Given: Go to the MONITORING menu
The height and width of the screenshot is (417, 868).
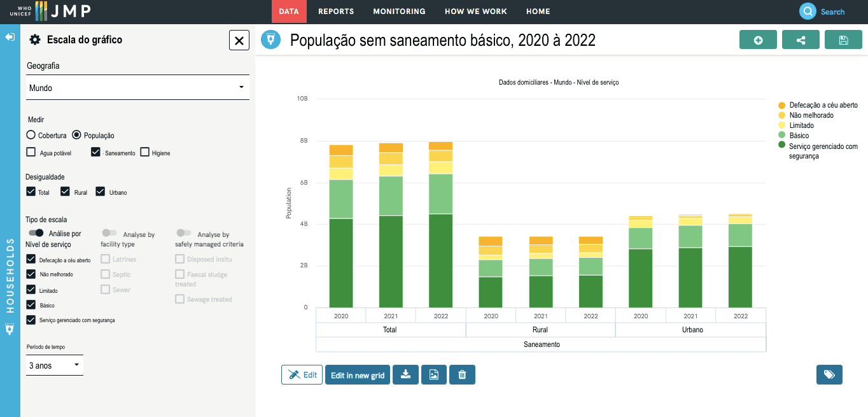Looking at the screenshot, I should [x=399, y=11].
